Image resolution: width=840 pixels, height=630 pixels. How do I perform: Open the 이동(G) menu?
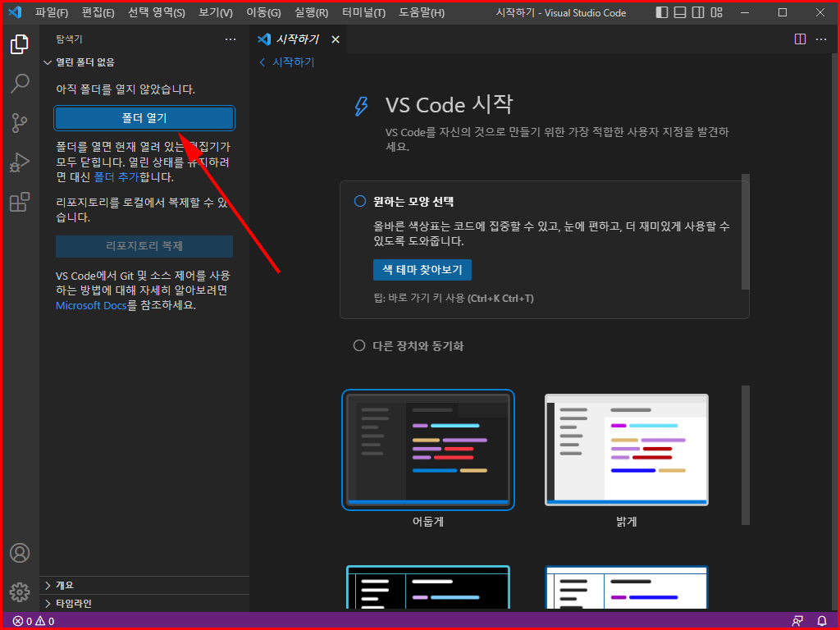(263, 12)
